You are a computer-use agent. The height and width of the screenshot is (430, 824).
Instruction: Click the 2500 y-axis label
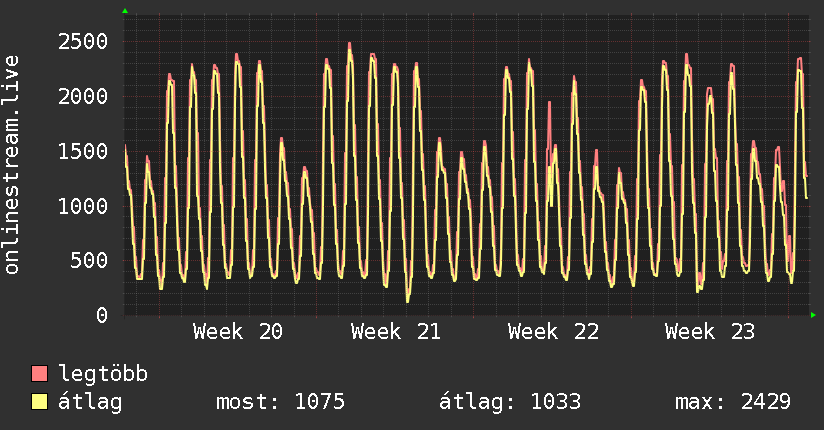tap(83, 42)
